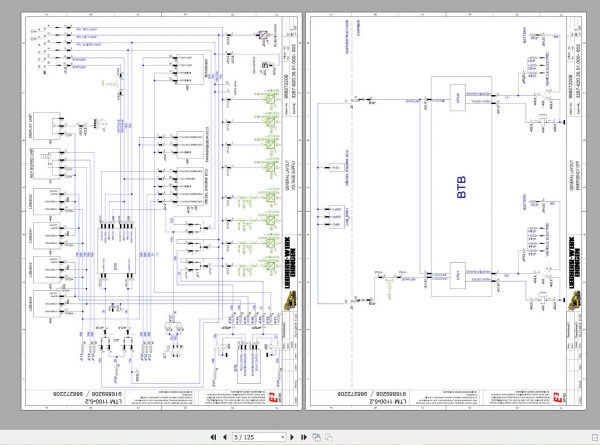The image size is (600, 445).
Task: Click the previous view icon in the toolbar
Action: click(x=316, y=437)
